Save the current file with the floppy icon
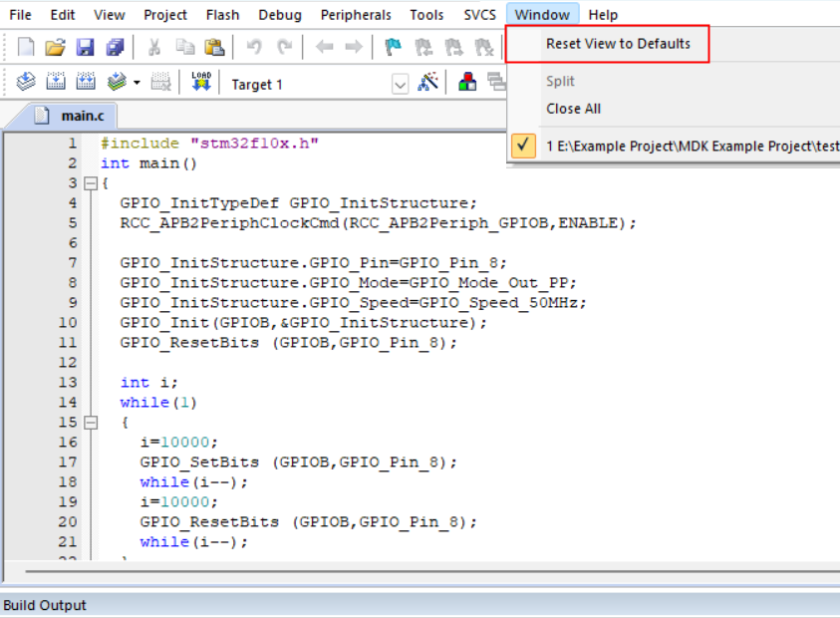This screenshot has width=840, height=618. (85, 47)
